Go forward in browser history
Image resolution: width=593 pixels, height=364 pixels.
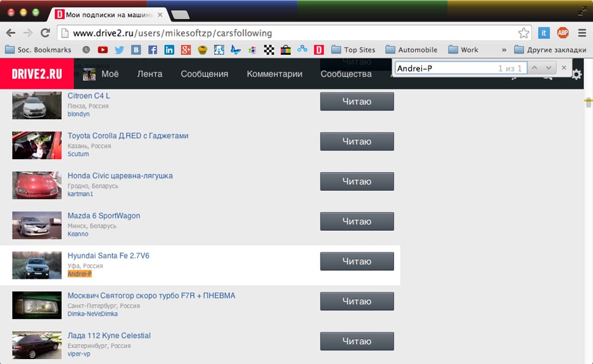28,33
